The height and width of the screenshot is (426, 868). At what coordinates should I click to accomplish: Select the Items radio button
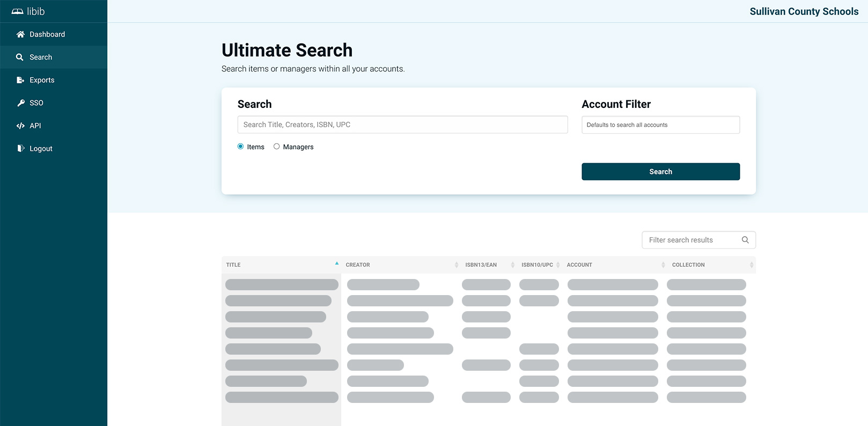click(x=240, y=146)
